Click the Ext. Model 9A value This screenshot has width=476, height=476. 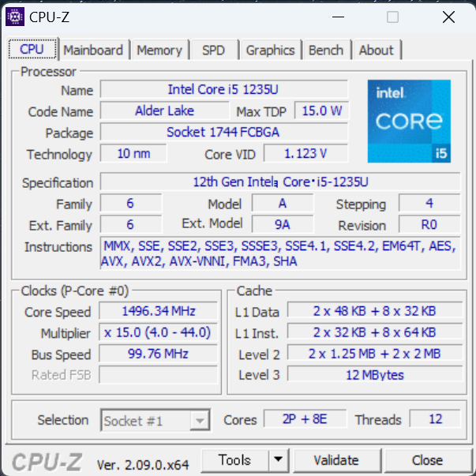coord(283,224)
